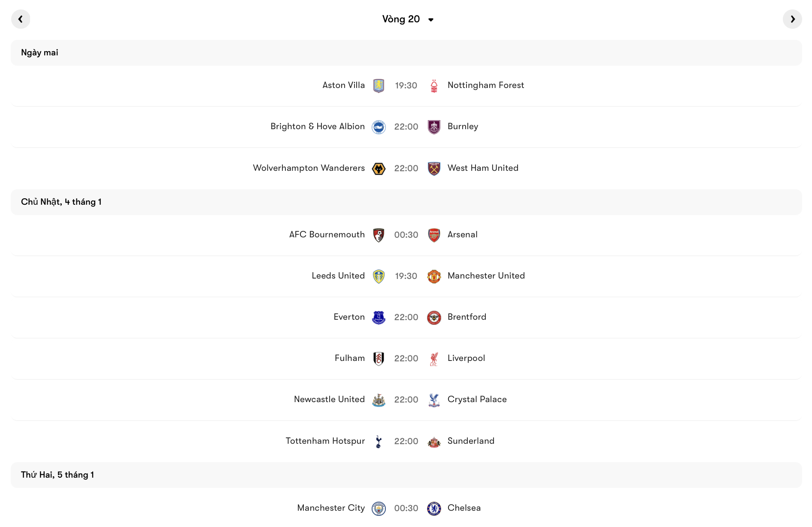Viewport: 812px width, 527px height.
Task: Open the Fulham vs Liverpool fixture row
Action: [x=406, y=358]
